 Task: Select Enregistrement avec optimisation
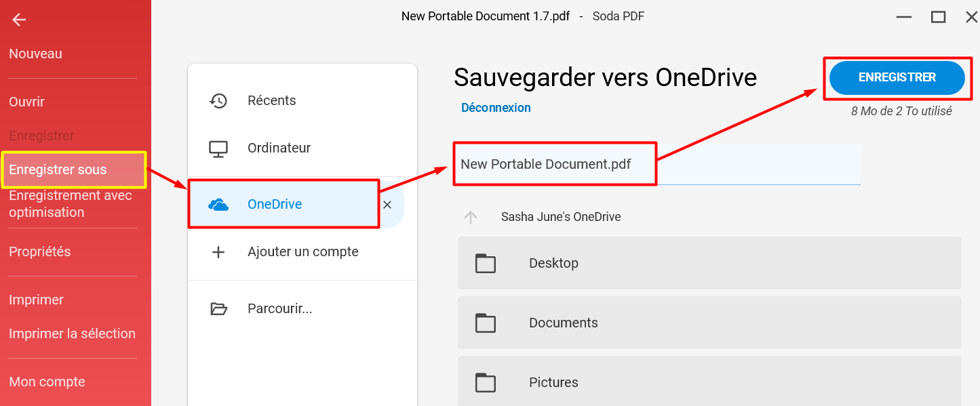point(71,204)
